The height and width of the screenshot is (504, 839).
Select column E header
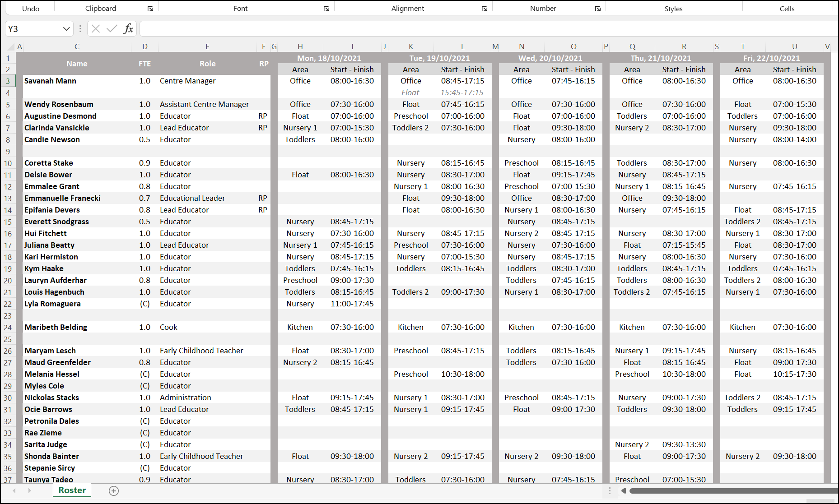point(207,46)
